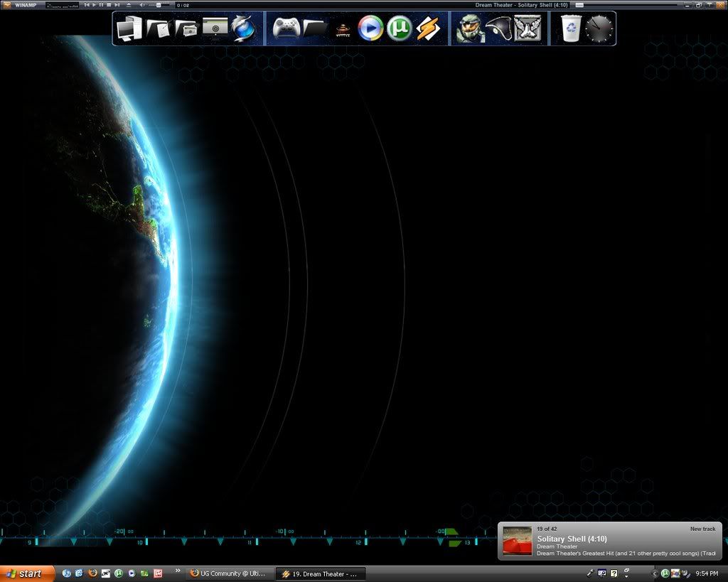
Task: Click the Winamp play button
Action: [95, 5]
